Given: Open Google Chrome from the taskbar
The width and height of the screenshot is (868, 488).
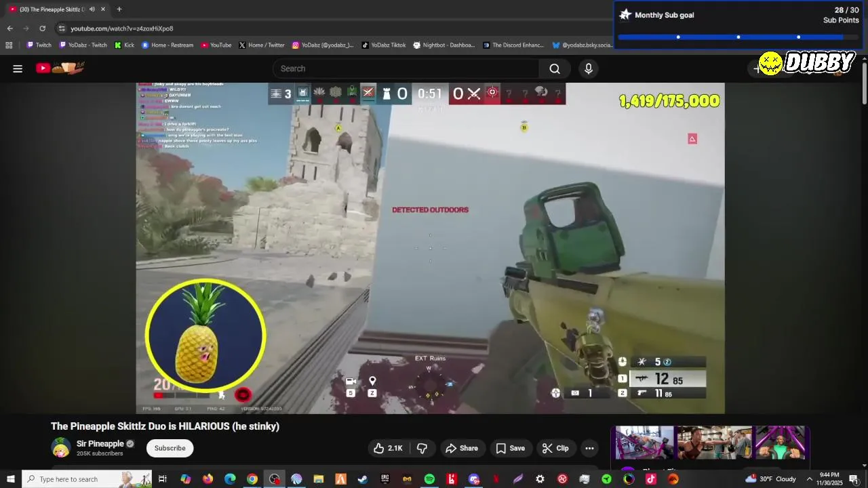Looking at the screenshot, I should (x=252, y=479).
